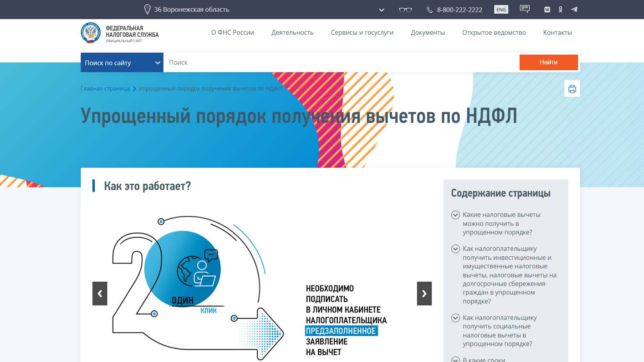This screenshot has height=362, width=644.
Task: Open the 'Документы' menu
Action: pos(428,33)
